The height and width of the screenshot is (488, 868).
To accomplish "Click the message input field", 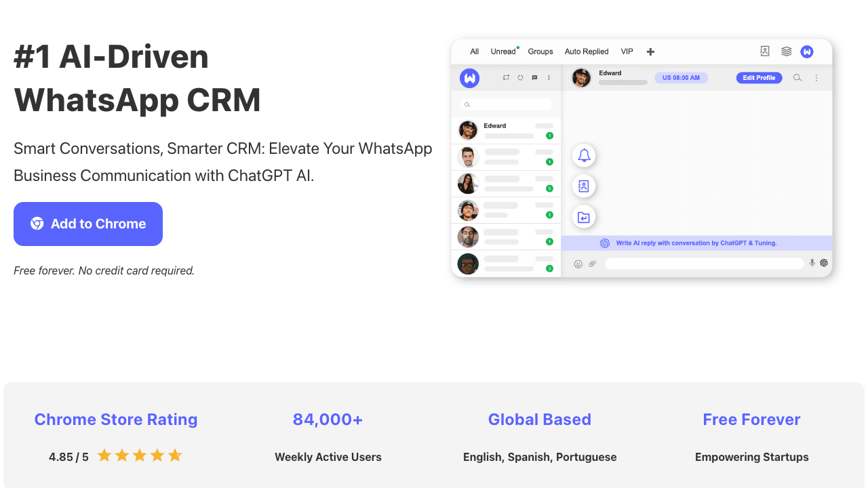I will coord(705,264).
